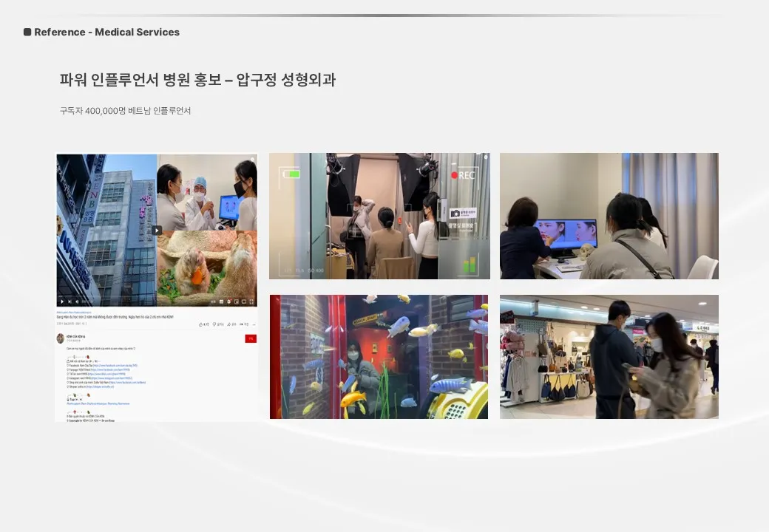Select the aquarium fish tank image
Image resolution: width=769 pixels, height=532 pixels.
379,357
